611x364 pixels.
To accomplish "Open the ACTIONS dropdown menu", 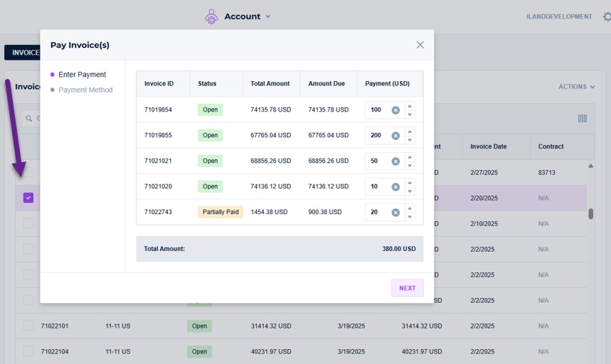I will [576, 87].
